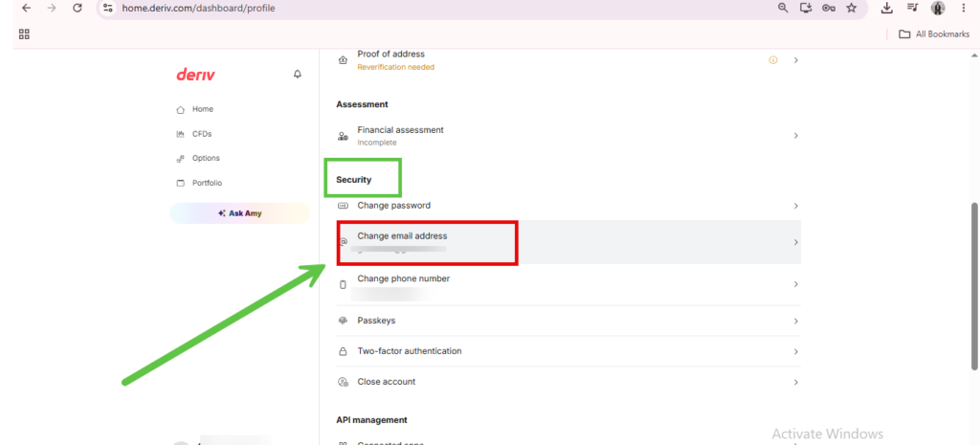This screenshot has width=980, height=445.
Task: Click the 'Incomplete' status text
Action: click(x=377, y=143)
